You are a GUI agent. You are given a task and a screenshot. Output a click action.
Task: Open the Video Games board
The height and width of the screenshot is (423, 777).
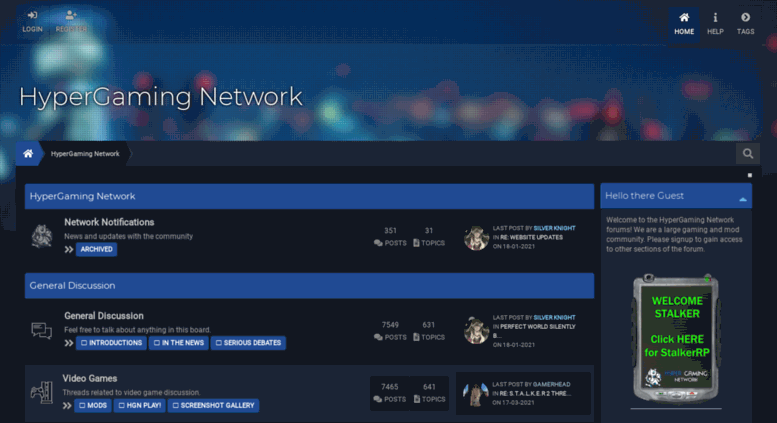click(90, 378)
